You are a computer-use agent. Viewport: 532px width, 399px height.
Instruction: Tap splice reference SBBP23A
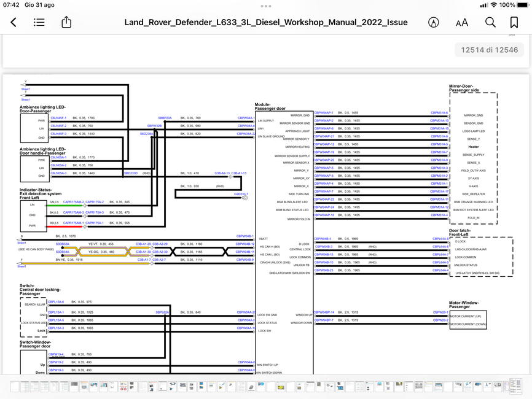(165, 118)
